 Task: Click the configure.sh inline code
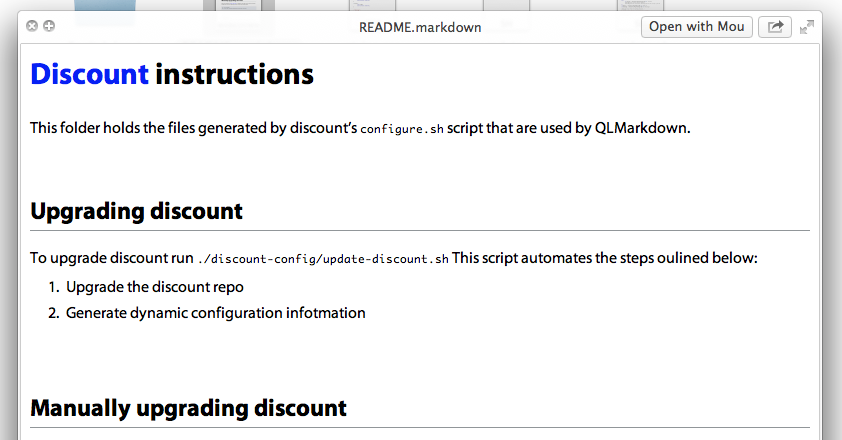(x=402, y=129)
